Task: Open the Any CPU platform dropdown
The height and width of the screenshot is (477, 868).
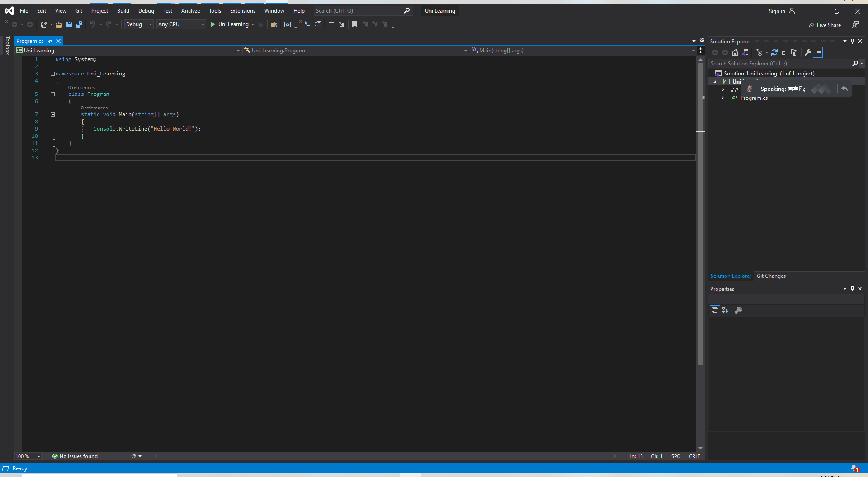Action: click(x=181, y=24)
